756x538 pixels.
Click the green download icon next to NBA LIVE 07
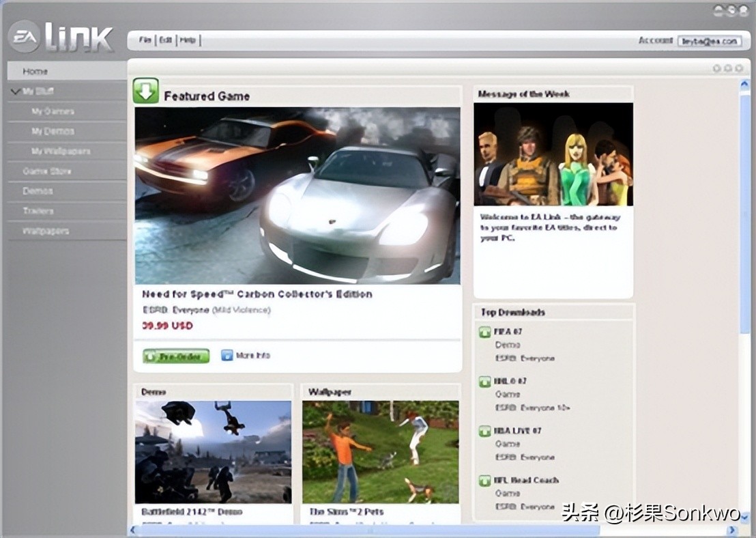pos(484,431)
